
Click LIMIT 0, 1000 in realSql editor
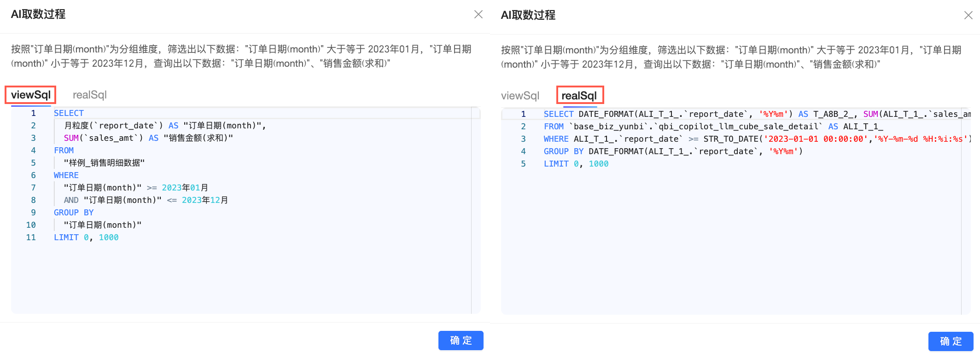click(576, 164)
